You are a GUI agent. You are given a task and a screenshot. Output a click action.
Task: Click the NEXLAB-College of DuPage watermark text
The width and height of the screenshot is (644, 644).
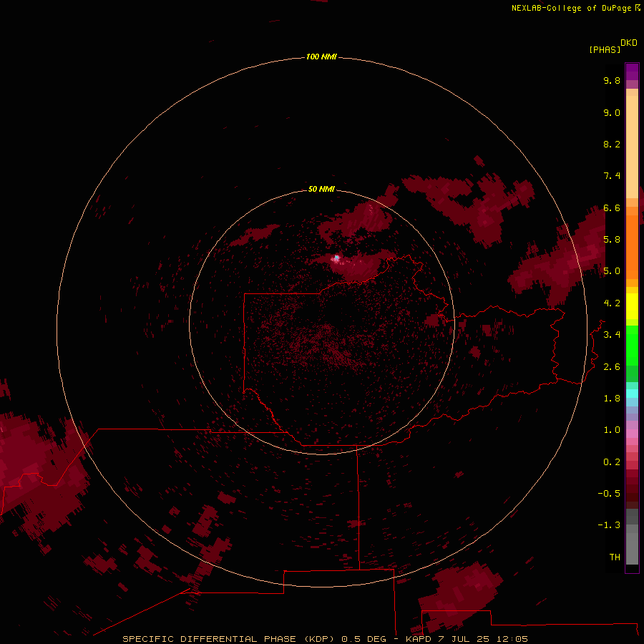coord(575,8)
